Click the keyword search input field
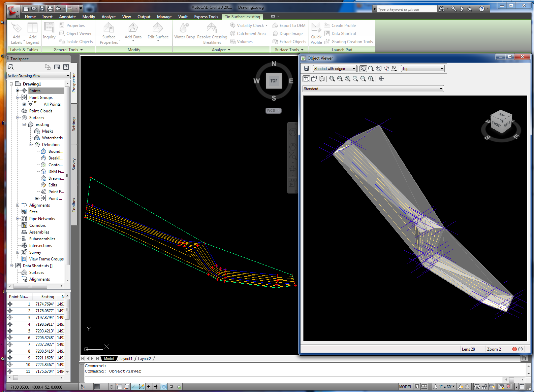 (406, 9)
